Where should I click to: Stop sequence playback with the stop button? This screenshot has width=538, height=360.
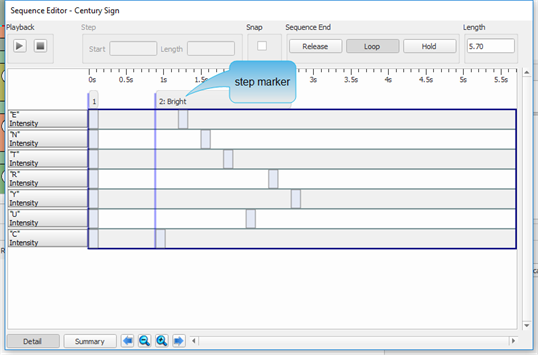click(x=40, y=46)
